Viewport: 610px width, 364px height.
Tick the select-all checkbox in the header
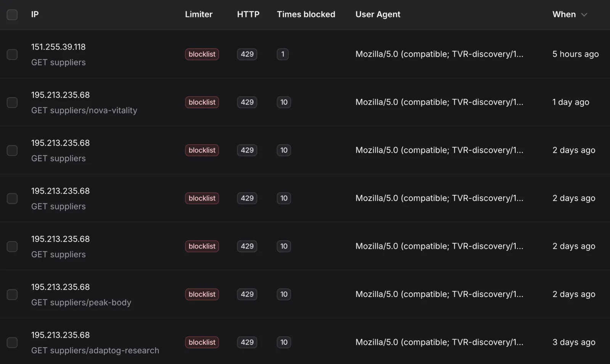coord(12,14)
